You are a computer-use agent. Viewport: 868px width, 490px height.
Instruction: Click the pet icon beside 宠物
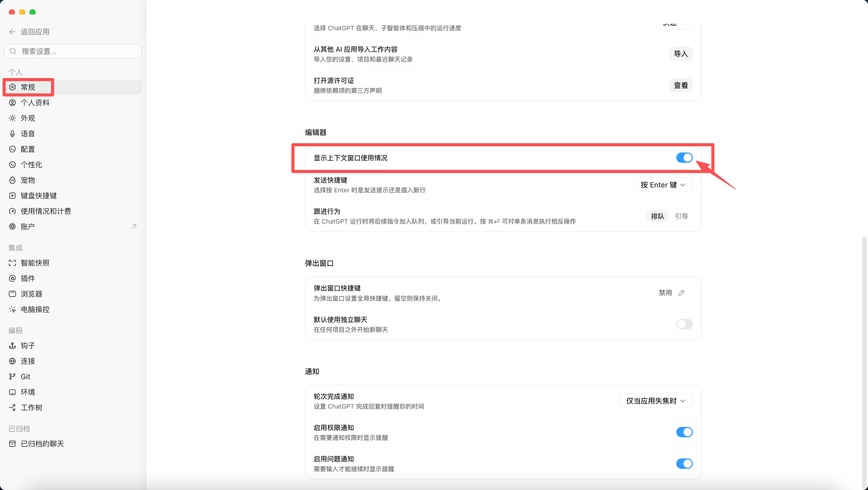tap(12, 180)
